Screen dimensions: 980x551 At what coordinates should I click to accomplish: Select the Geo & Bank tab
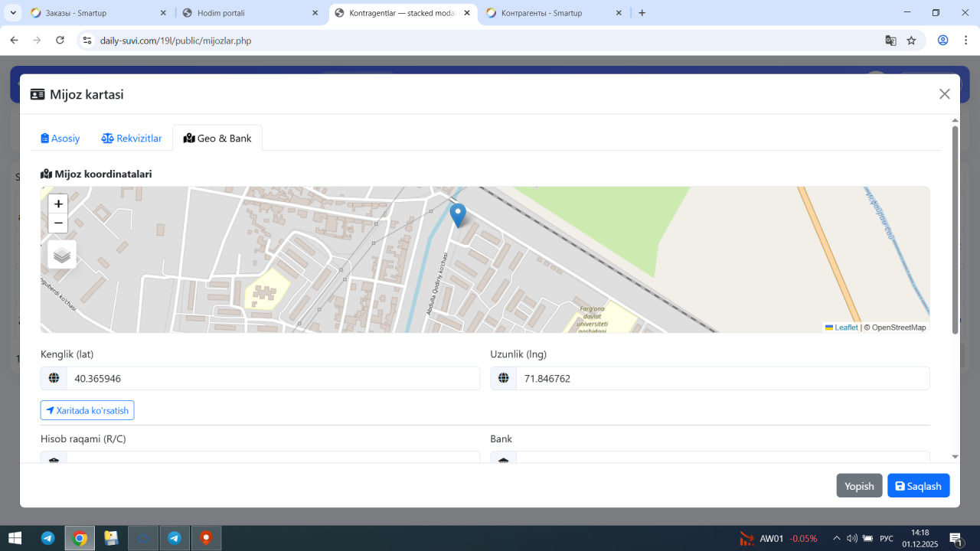point(217,139)
